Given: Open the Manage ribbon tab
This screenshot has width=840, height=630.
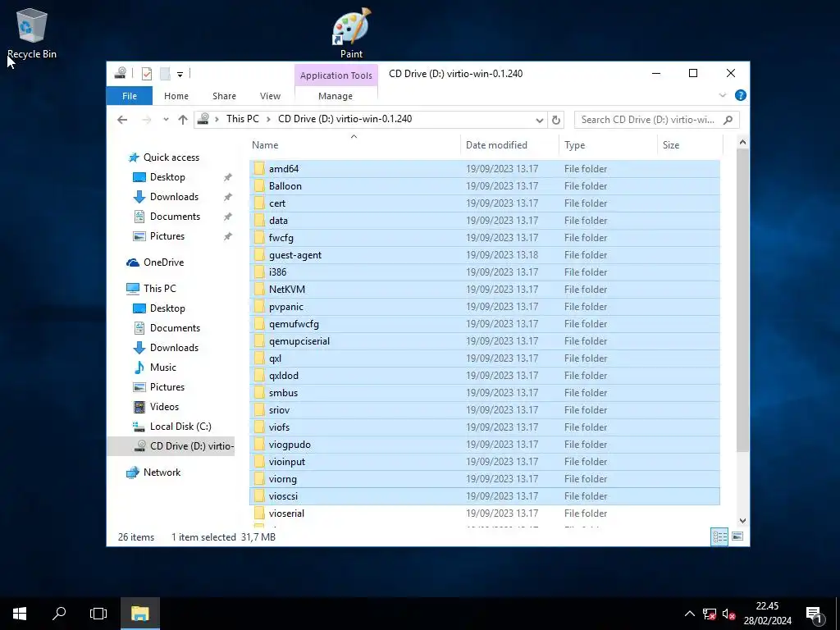Looking at the screenshot, I should pyautogui.click(x=336, y=96).
